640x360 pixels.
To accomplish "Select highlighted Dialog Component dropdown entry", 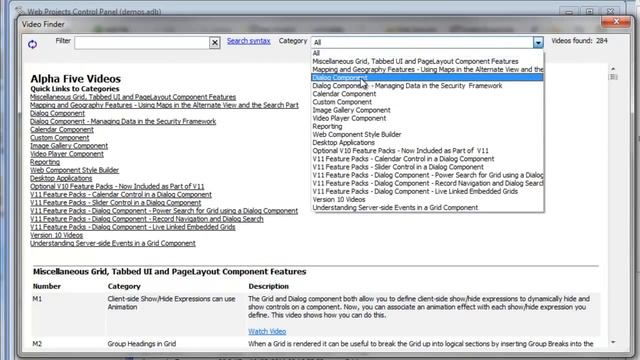I will click(427, 78).
